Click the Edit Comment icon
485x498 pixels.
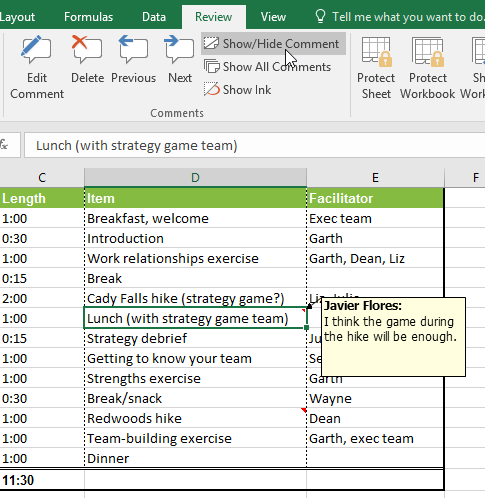(36, 49)
